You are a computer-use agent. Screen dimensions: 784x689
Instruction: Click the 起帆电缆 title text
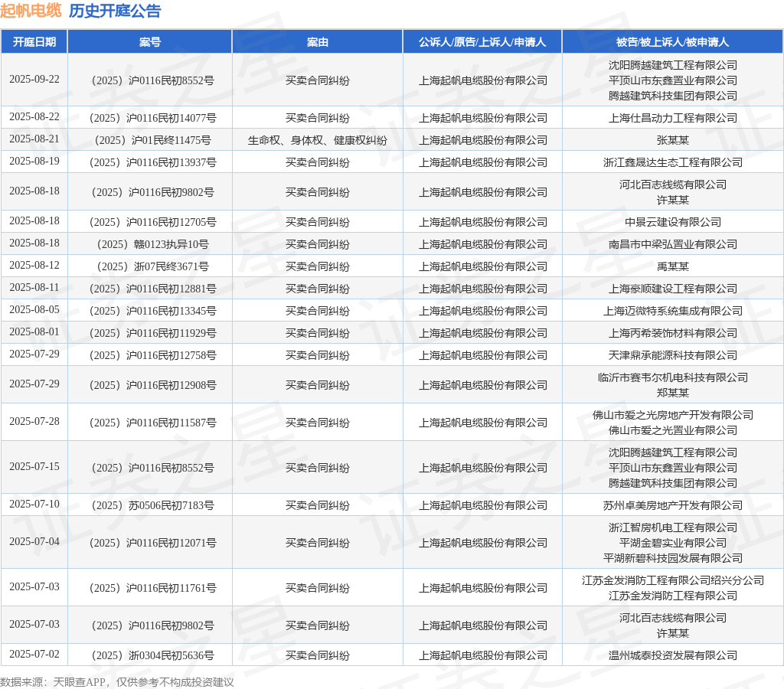point(31,11)
